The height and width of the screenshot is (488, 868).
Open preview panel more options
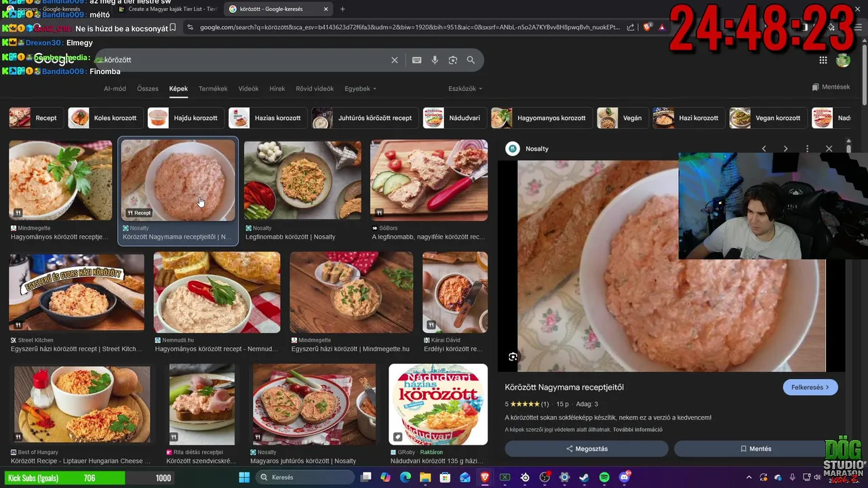point(807,148)
